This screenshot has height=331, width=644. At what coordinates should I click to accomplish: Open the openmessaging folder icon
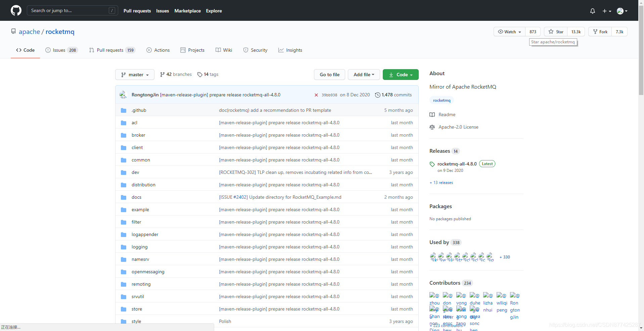pos(124,272)
